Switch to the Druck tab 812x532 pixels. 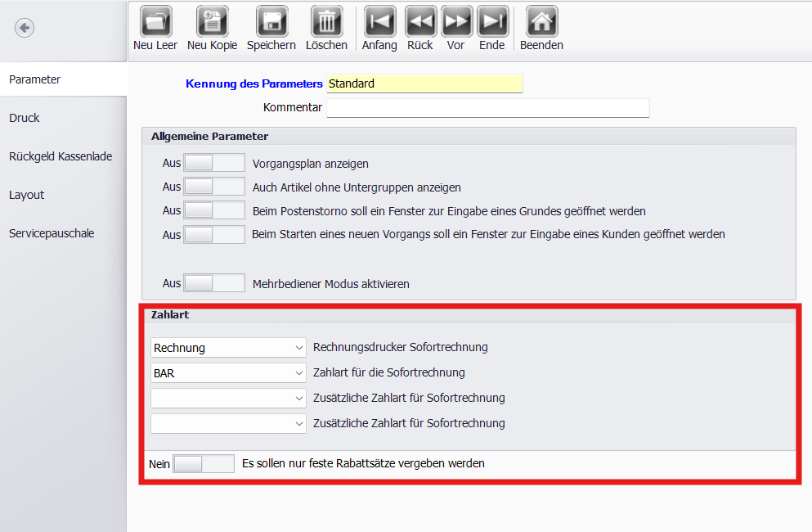[x=25, y=118]
